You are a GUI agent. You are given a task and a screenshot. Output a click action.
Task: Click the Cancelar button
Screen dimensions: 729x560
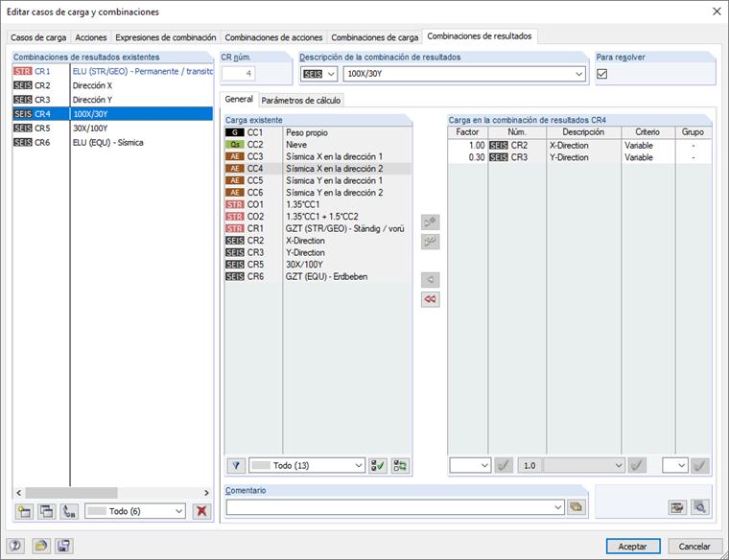tap(694, 547)
